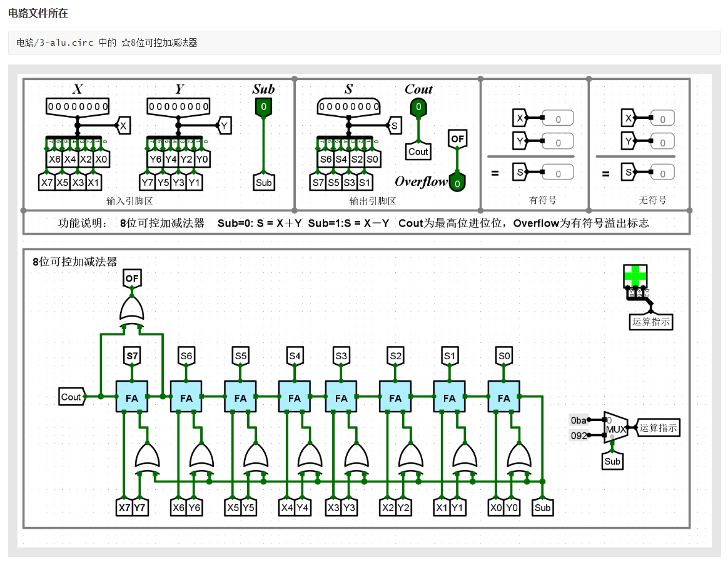
Task: Select the Y7 tunnel below the FA chain
Action: coord(139,507)
